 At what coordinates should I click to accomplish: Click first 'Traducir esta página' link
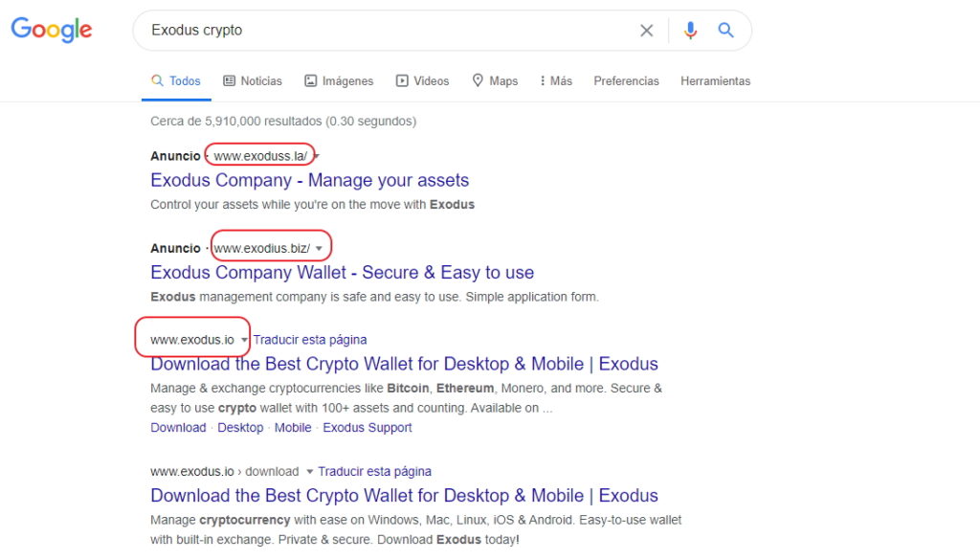coord(310,340)
